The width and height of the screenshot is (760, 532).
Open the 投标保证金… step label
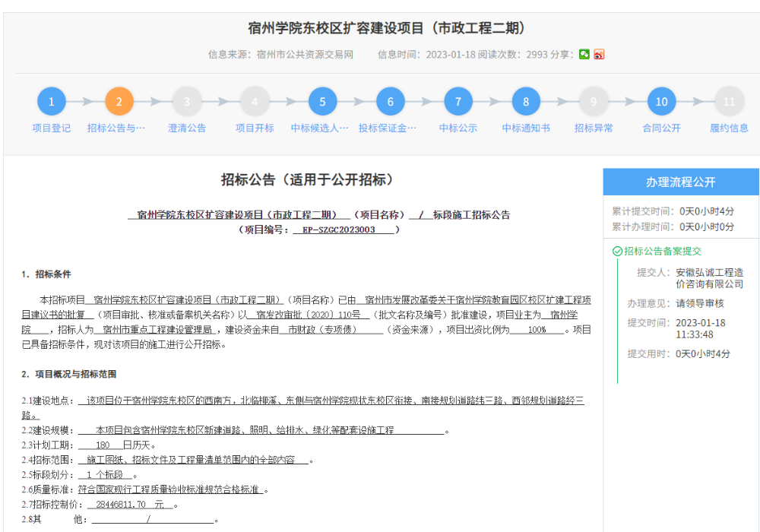click(388, 128)
